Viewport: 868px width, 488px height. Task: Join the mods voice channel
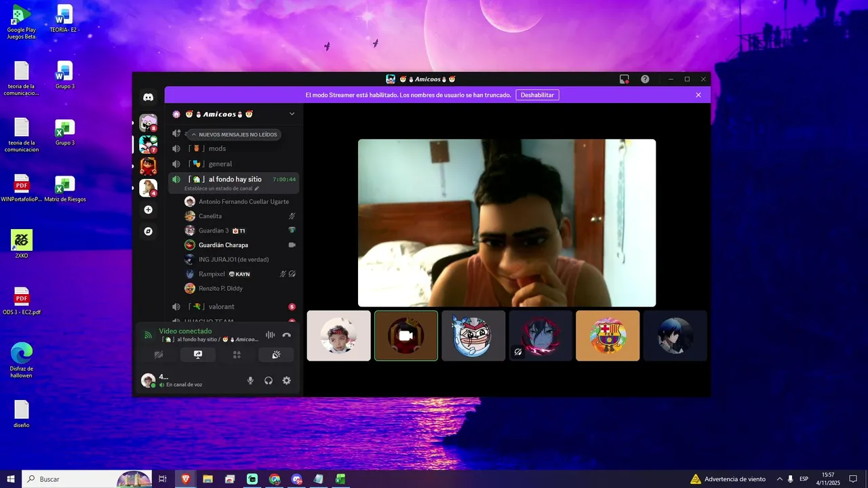pyautogui.click(x=233, y=148)
